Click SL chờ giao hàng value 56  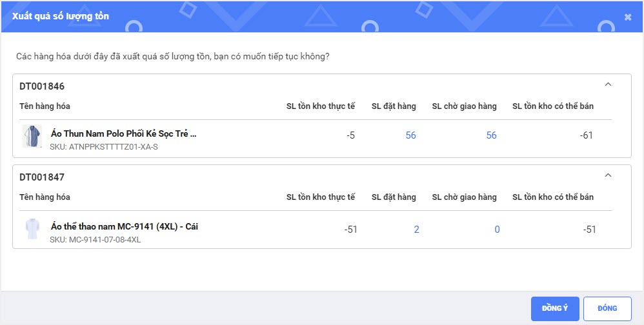pyautogui.click(x=491, y=135)
